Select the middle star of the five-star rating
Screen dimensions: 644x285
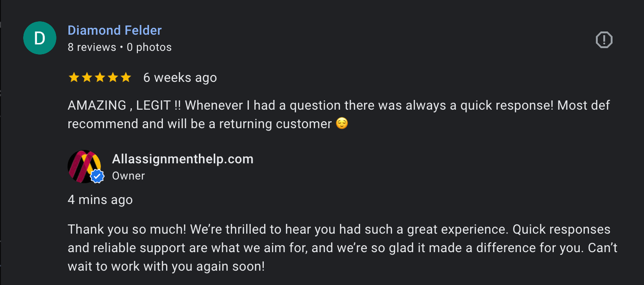[100, 77]
